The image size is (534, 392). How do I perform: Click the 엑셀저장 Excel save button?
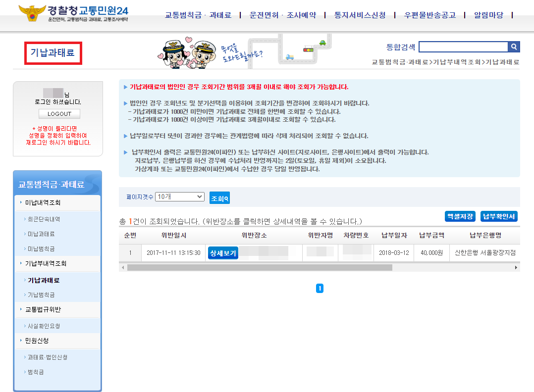[459, 216]
